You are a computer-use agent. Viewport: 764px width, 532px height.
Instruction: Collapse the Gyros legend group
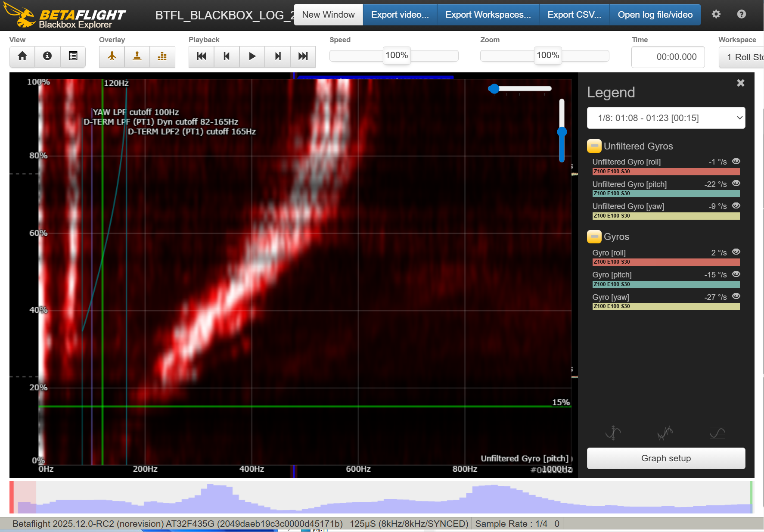point(594,236)
